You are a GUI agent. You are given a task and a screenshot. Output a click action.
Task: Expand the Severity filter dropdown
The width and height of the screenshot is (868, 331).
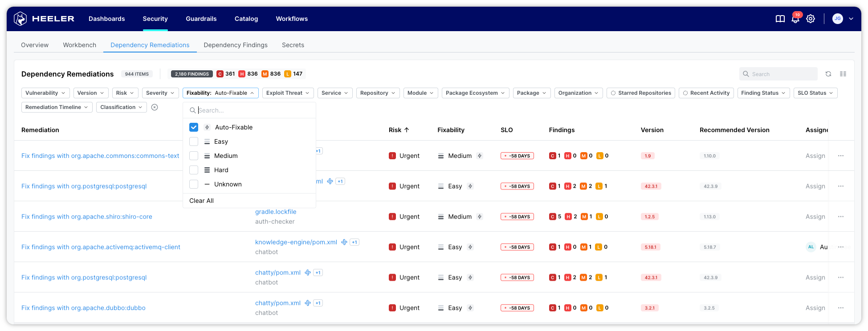point(160,93)
